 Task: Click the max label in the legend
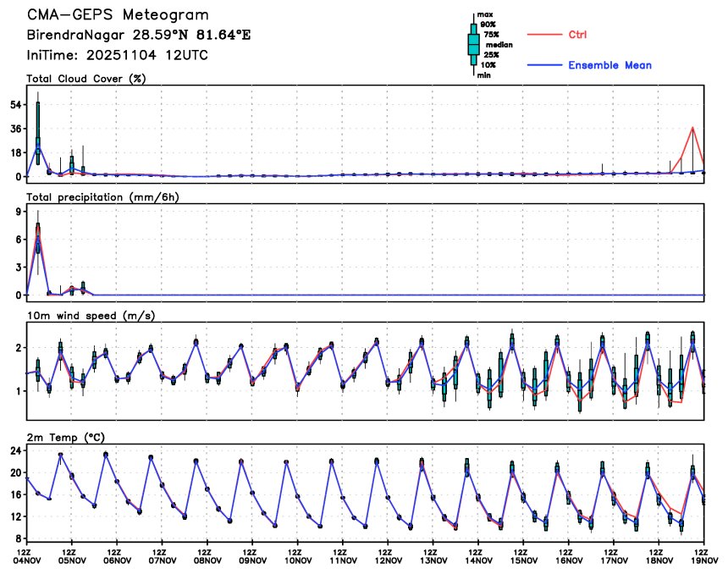coord(485,14)
